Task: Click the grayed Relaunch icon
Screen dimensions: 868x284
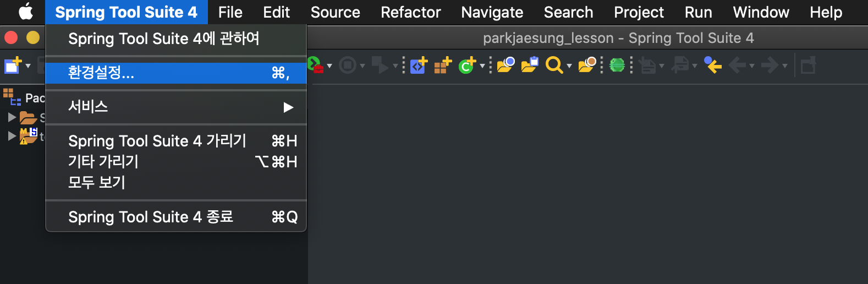Action: (x=380, y=65)
